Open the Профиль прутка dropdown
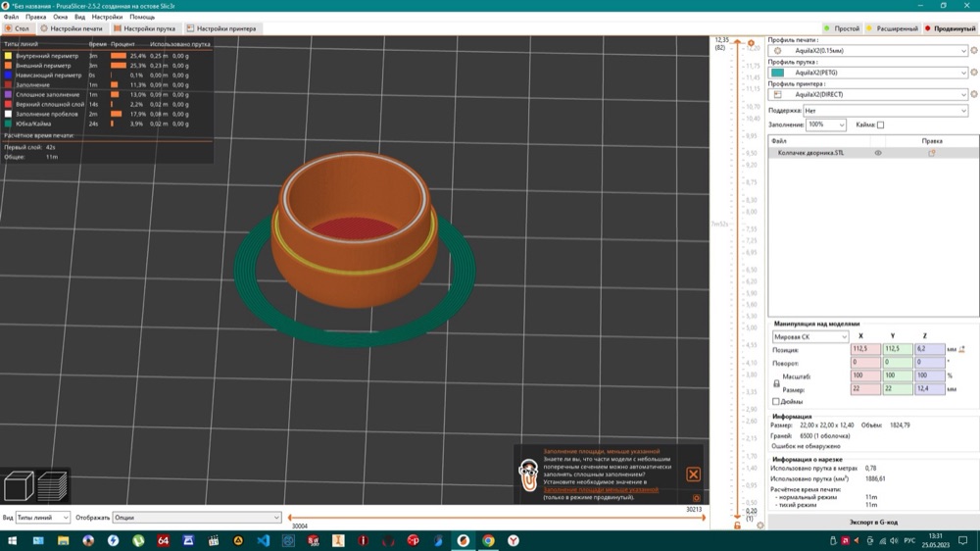This screenshot has height=551, width=980. (x=868, y=73)
